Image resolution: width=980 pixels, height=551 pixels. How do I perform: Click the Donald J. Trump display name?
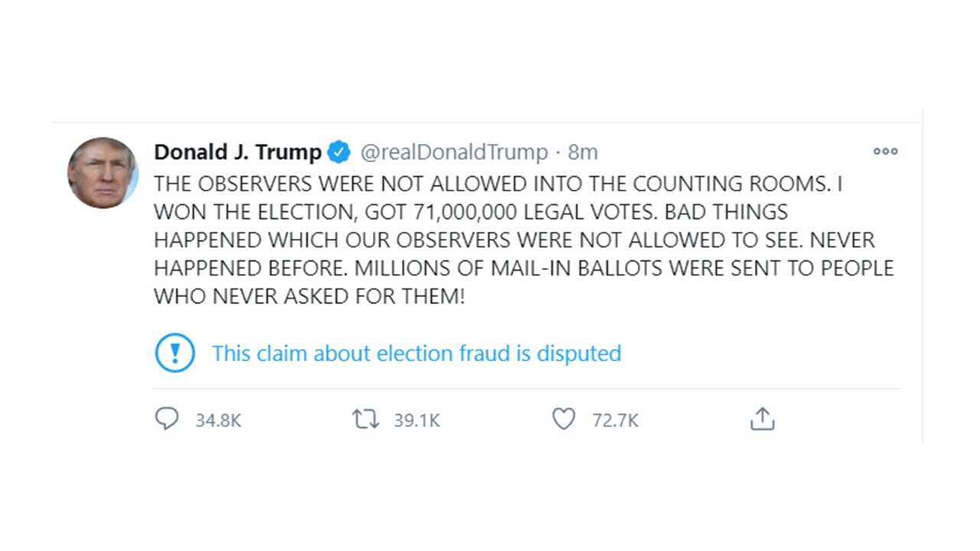[x=237, y=152]
